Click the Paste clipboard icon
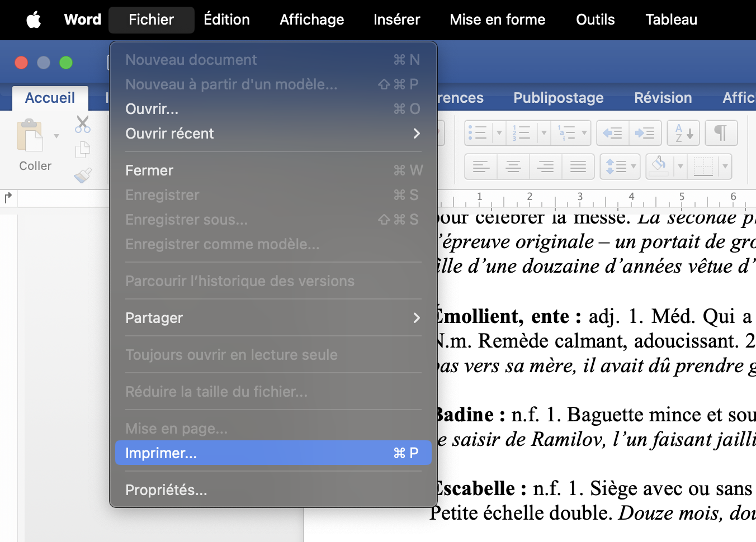 pos(31,136)
